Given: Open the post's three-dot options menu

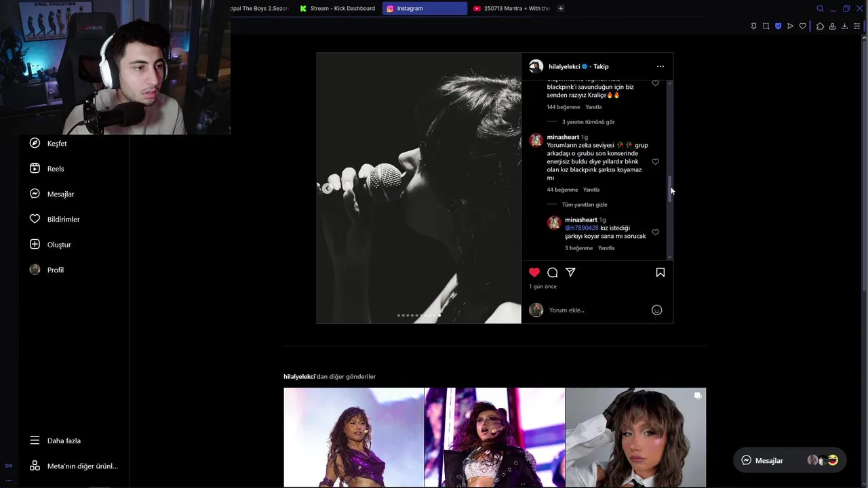Looking at the screenshot, I should click(660, 66).
